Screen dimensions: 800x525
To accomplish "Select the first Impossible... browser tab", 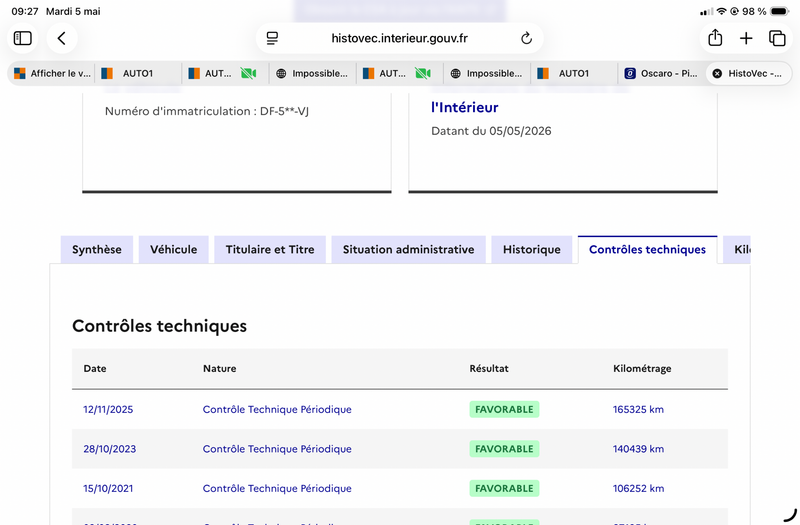I will pyautogui.click(x=312, y=73).
